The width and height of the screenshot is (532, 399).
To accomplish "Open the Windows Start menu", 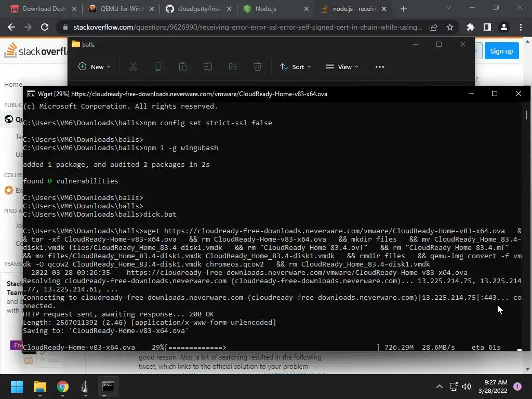I will [x=17, y=387].
